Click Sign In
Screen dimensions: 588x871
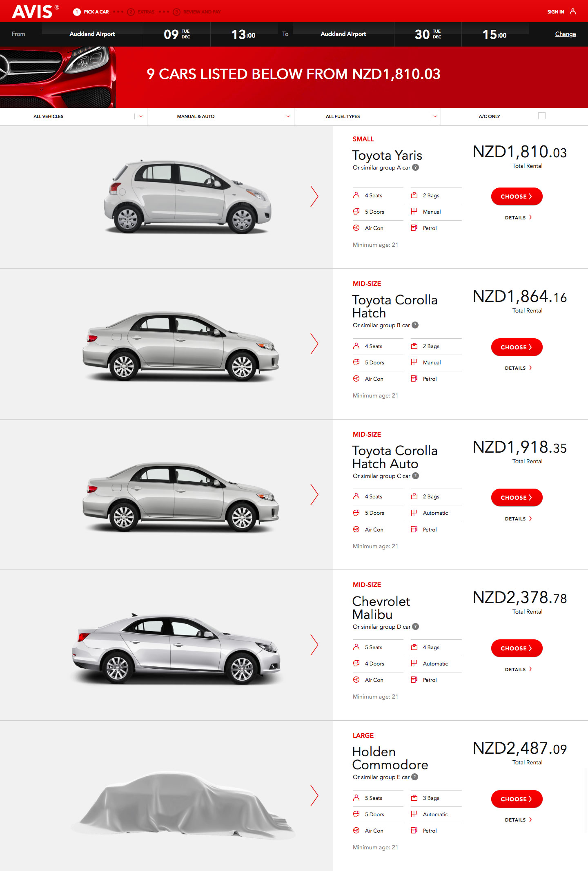pyautogui.click(x=555, y=12)
